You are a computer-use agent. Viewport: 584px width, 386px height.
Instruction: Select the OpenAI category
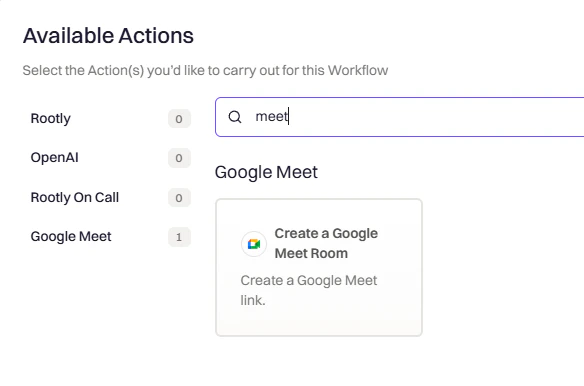[110, 158]
